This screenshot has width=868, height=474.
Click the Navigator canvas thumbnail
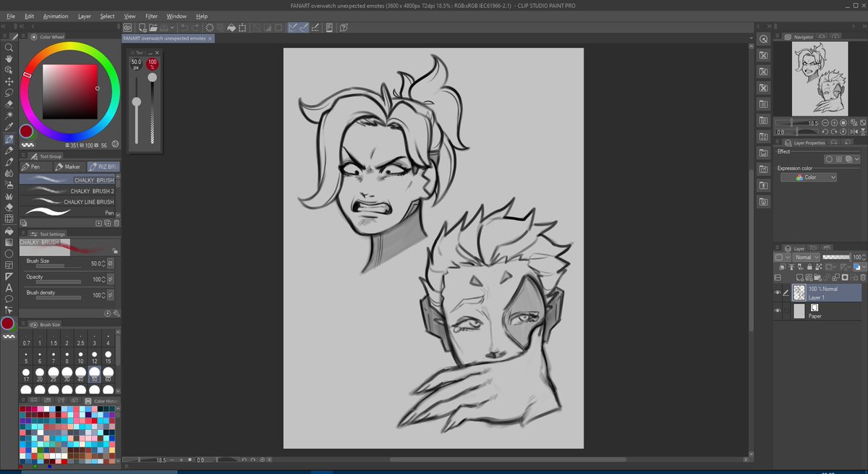[x=819, y=78]
